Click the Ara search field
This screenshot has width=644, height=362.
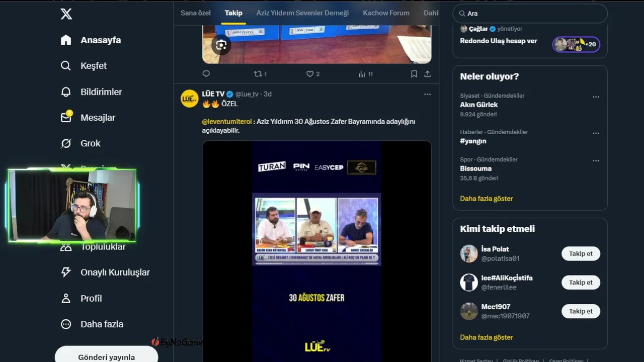(530, 14)
